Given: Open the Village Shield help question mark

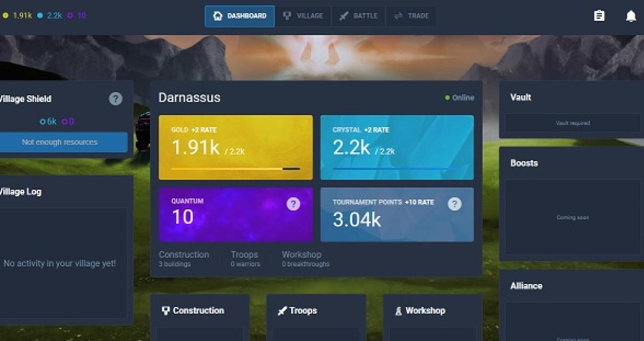Looking at the screenshot, I should (115, 99).
